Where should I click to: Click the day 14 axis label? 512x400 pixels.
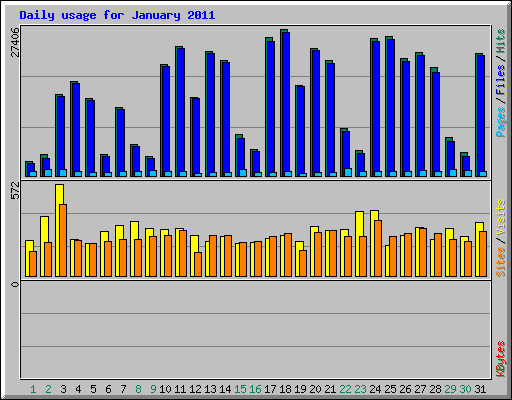[225, 389]
